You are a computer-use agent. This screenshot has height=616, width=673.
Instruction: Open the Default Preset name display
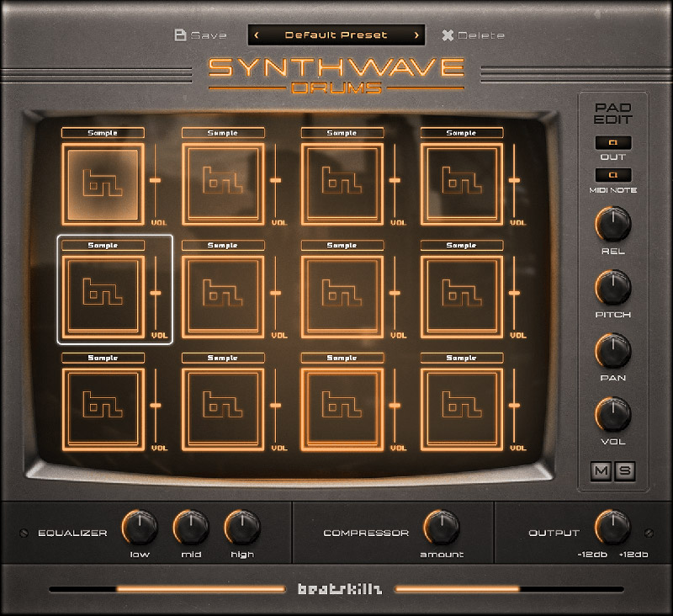click(x=336, y=35)
